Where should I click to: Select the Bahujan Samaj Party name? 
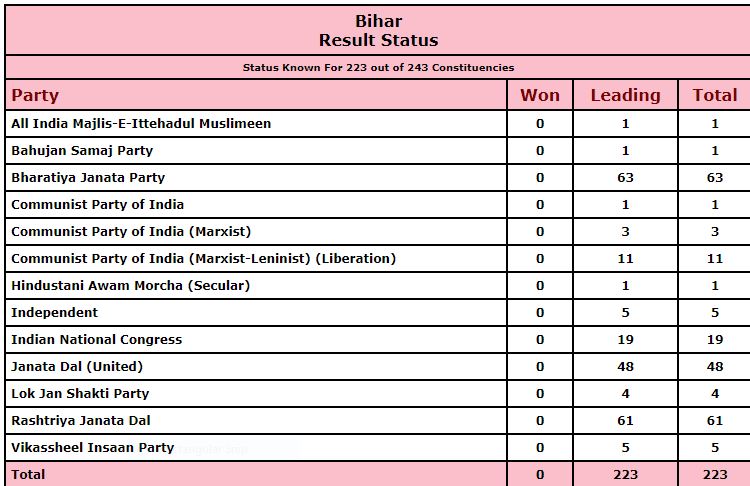point(82,151)
